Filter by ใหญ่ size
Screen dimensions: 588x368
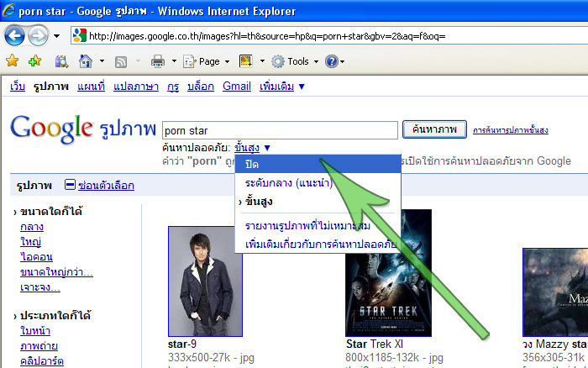coord(31,242)
